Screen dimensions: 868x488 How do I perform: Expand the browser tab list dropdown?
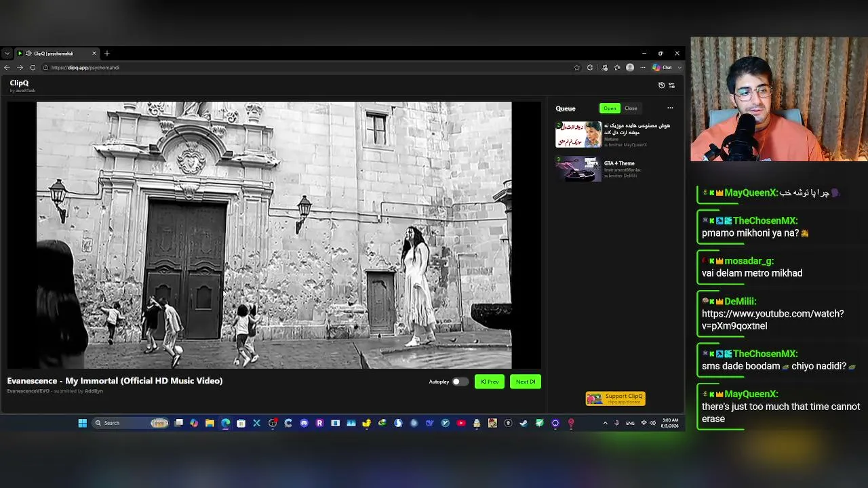click(x=7, y=53)
